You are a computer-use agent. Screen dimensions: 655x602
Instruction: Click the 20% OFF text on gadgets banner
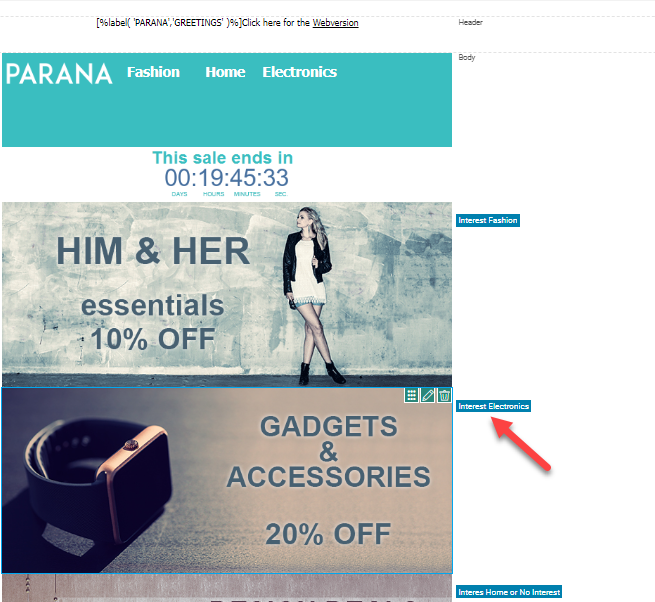coord(328,534)
